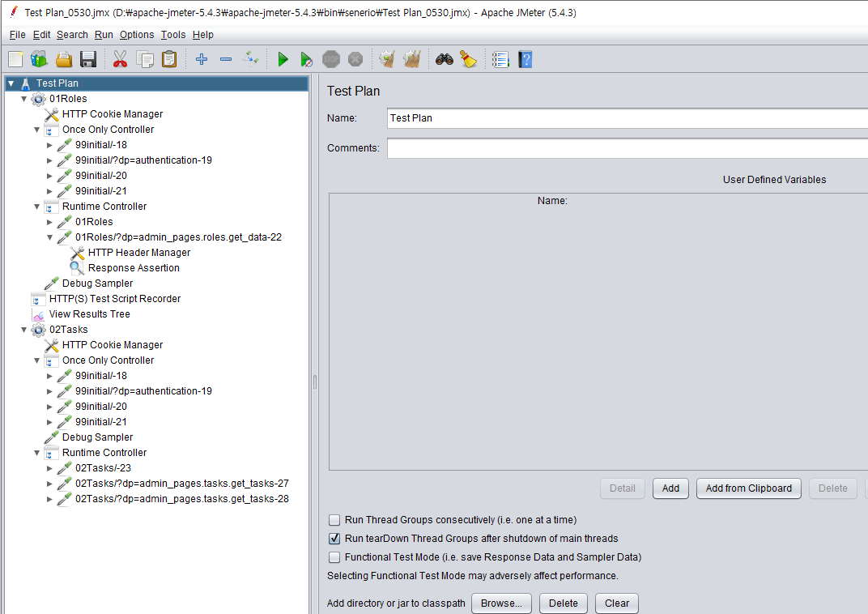Click the Collapse All minus icon
This screenshot has width=868, height=614.
[226, 59]
